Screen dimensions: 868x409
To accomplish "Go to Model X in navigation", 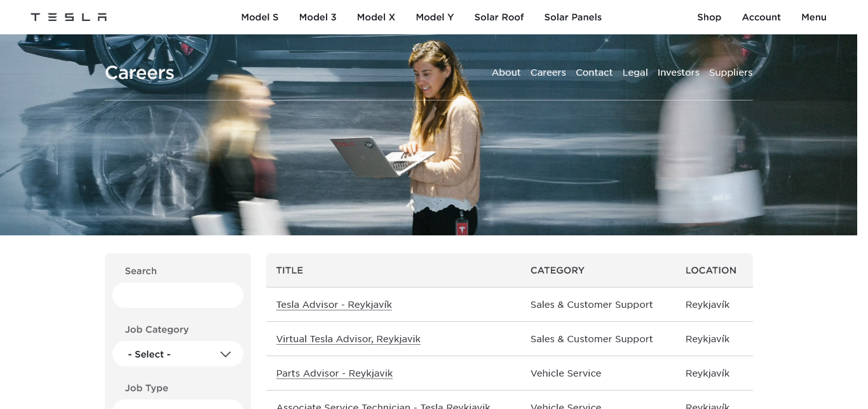I will 376,17.
